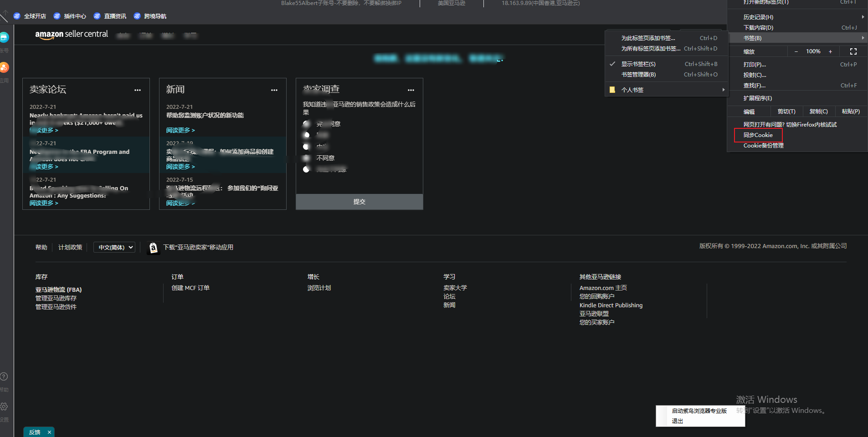This screenshot has height=437, width=868.
Task: Increase zoom with the plus button
Action: [x=830, y=51]
